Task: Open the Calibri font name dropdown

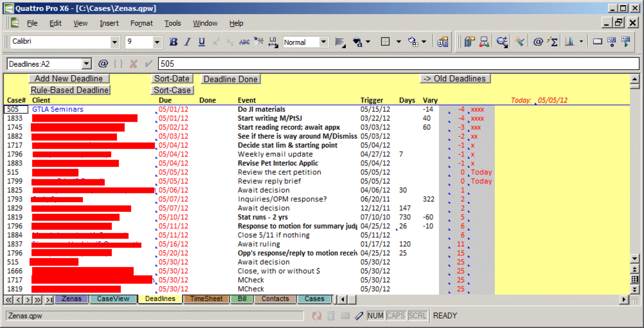Action: coord(114,42)
